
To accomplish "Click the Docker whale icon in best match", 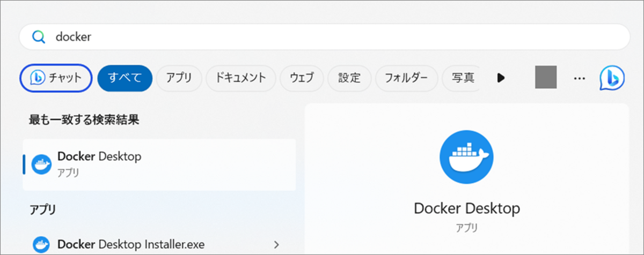I will (41, 164).
